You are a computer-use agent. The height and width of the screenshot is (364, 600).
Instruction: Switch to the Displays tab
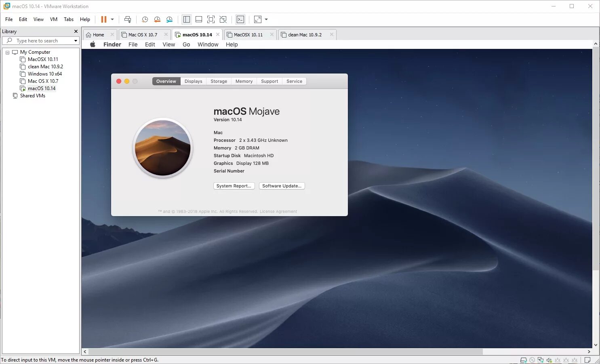pyautogui.click(x=194, y=81)
